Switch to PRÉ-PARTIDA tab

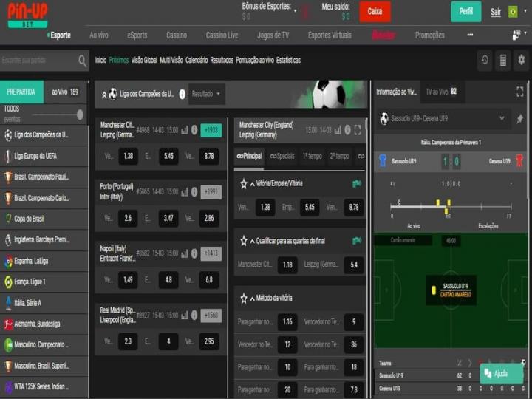point(21,92)
